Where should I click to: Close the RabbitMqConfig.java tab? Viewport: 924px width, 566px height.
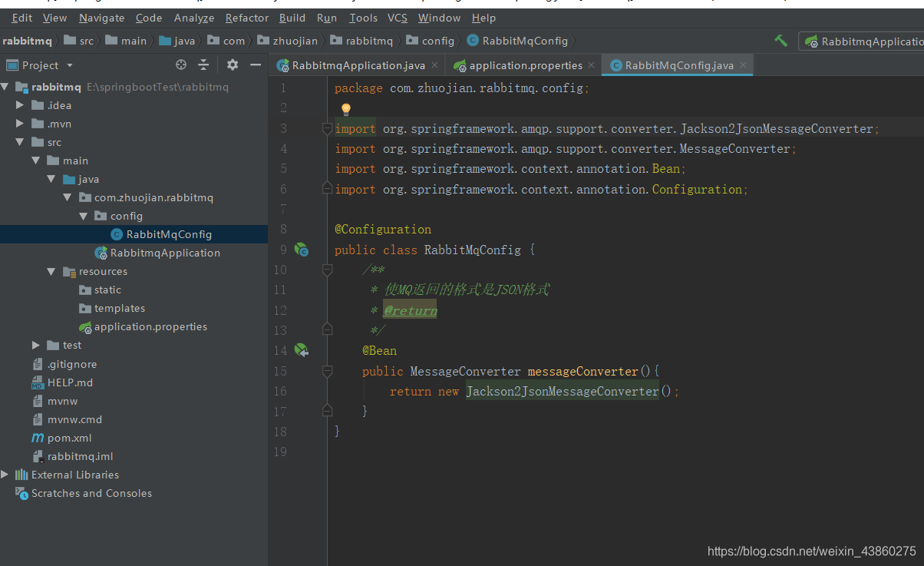coord(742,66)
